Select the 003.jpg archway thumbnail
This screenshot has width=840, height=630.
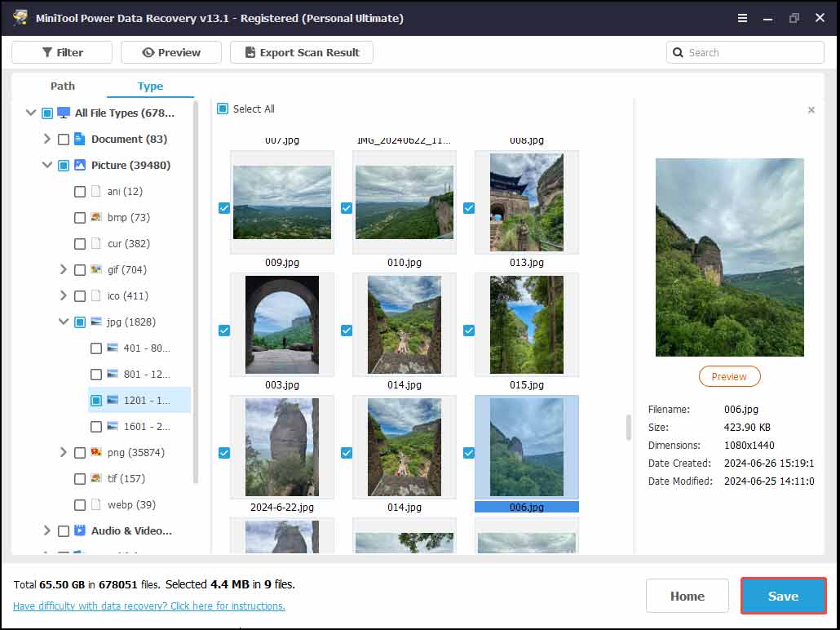coord(282,325)
